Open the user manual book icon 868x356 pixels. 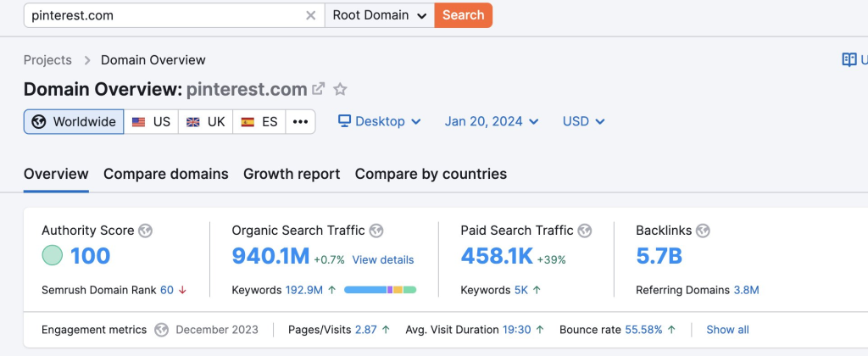tap(849, 59)
